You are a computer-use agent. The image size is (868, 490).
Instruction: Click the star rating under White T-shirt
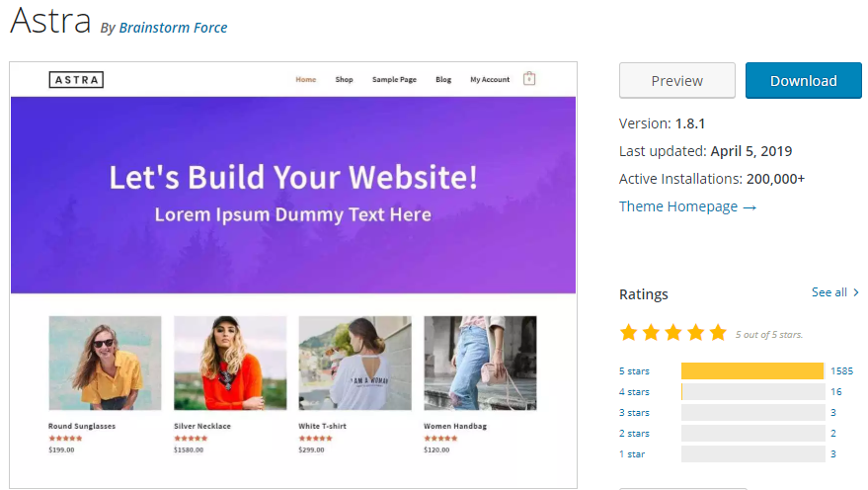316,438
